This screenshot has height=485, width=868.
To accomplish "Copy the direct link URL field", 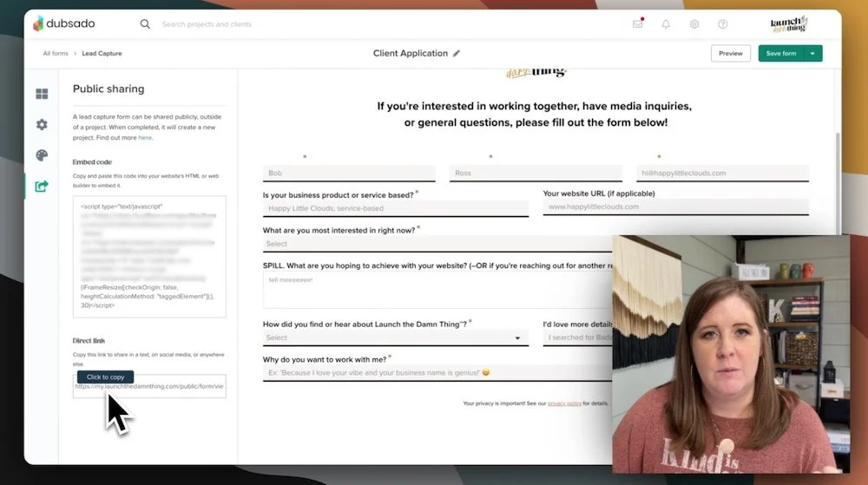I will pyautogui.click(x=149, y=386).
